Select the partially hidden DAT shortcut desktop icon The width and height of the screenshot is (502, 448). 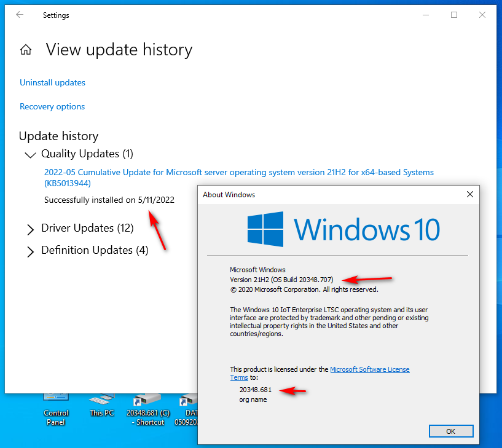(186, 410)
